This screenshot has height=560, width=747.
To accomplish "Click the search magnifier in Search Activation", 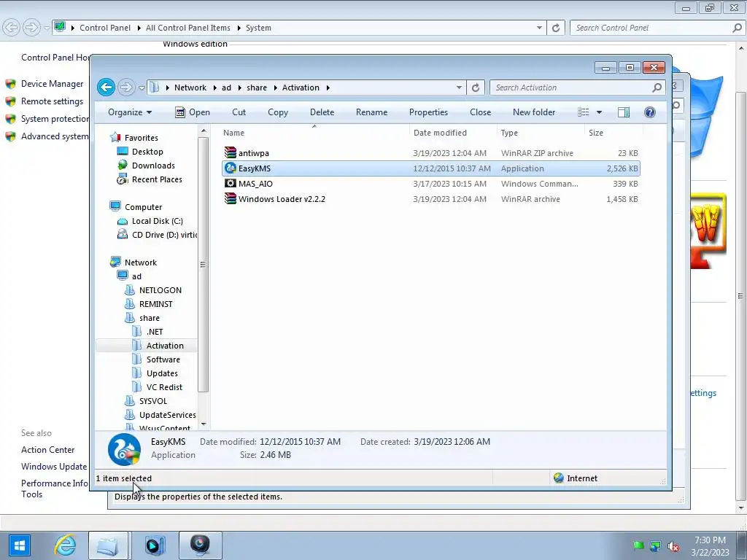I will tap(657, 87).
